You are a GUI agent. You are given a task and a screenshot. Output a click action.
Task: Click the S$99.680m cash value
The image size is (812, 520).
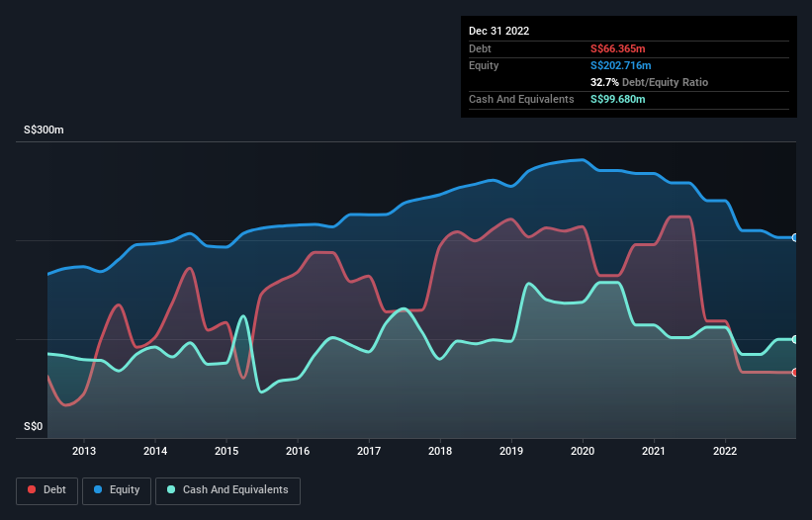point(618,99)
